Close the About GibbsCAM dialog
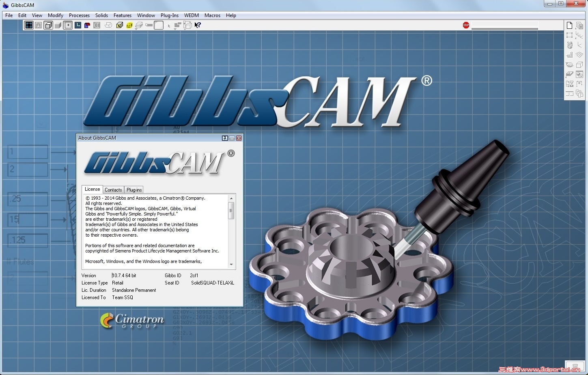Image resolution: width=588 pixels, height=375 pixels. click(239, 138)
